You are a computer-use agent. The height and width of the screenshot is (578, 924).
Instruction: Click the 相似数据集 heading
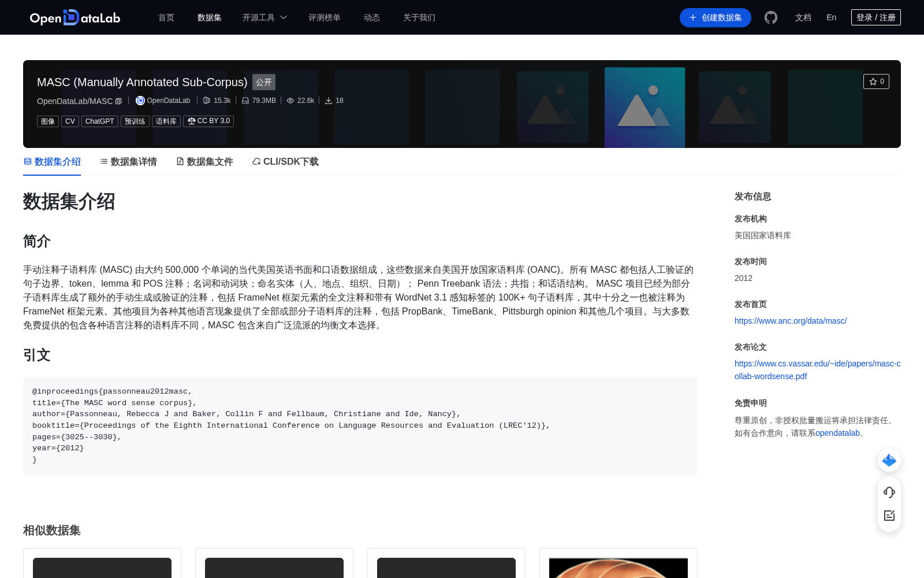[52, 531]
